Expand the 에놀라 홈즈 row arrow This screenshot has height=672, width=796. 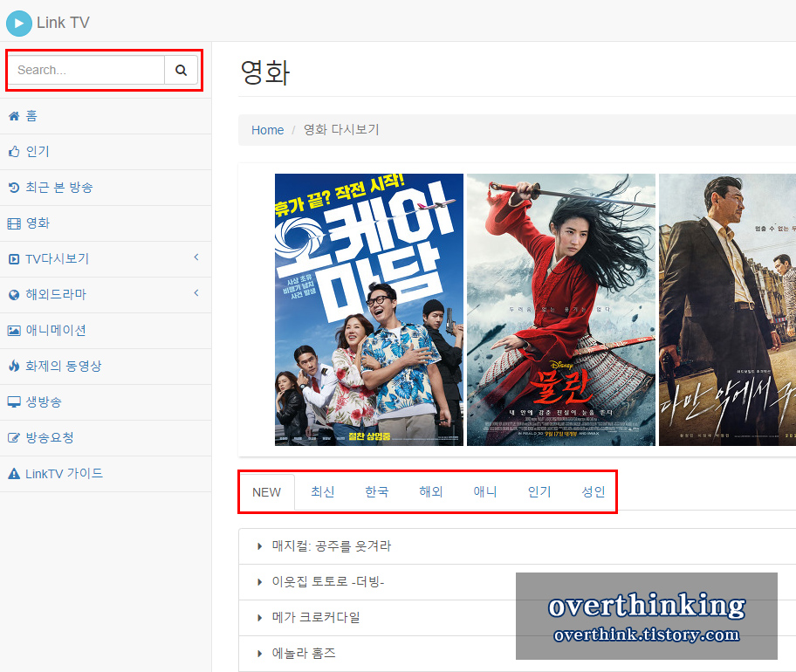coord(260,654)
